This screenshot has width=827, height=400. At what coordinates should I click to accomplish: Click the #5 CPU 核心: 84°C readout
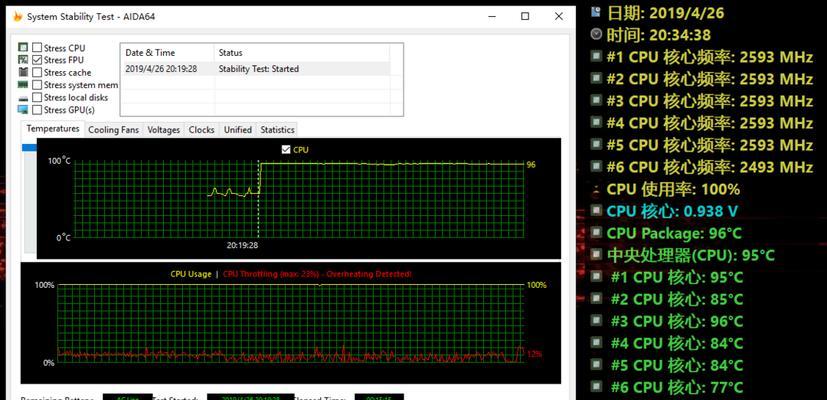(x=677, y=365)
